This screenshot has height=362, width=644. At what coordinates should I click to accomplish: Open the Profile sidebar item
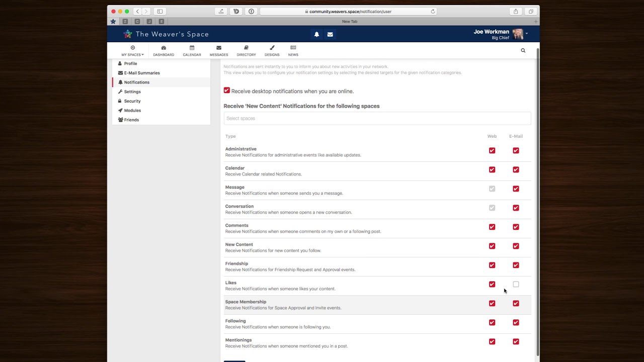pos(161,63)
